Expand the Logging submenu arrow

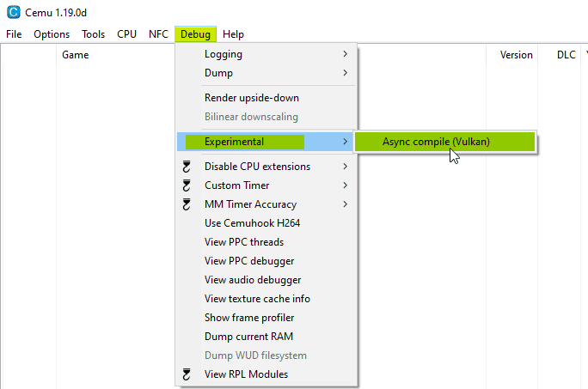(x=345, y=54)
